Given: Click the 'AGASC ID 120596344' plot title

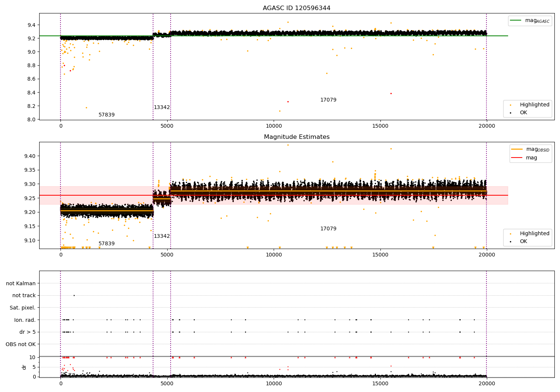Looking at the screenshot, I should pos(296,8).
